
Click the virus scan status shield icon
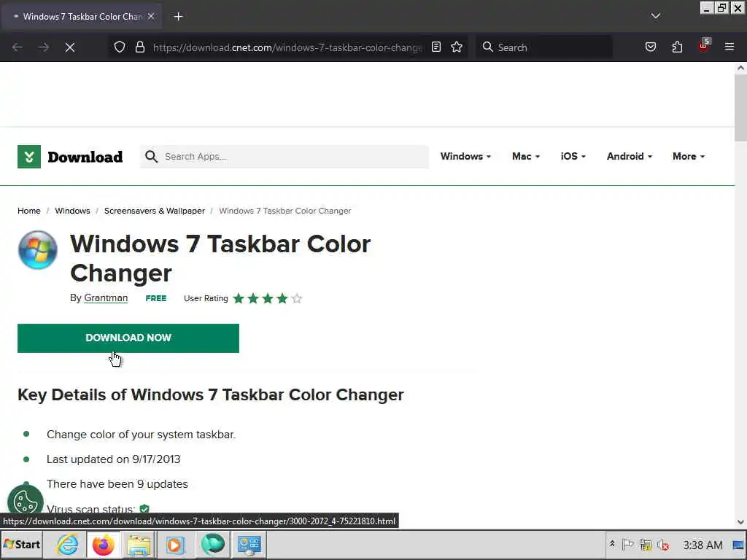coord(144,508)
